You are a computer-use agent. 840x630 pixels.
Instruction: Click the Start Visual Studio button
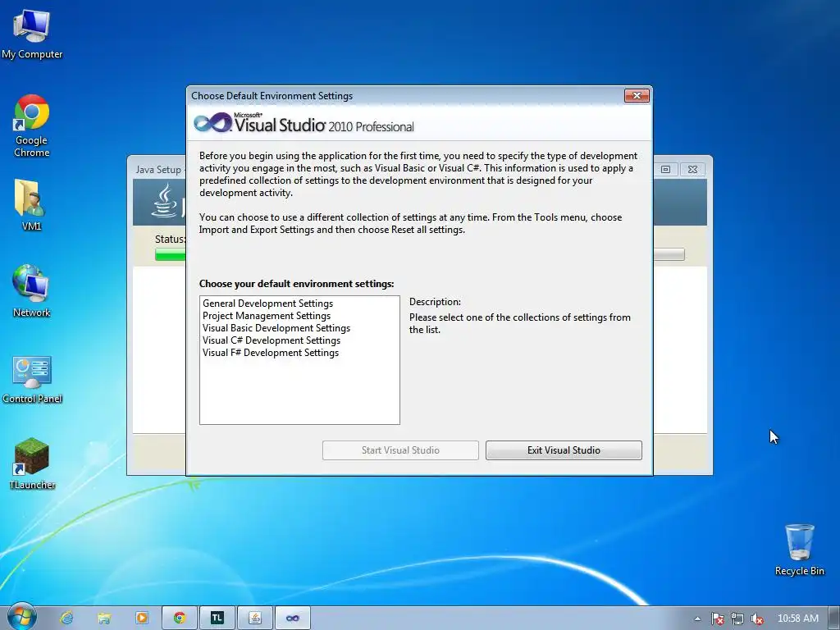click(400, 450)
